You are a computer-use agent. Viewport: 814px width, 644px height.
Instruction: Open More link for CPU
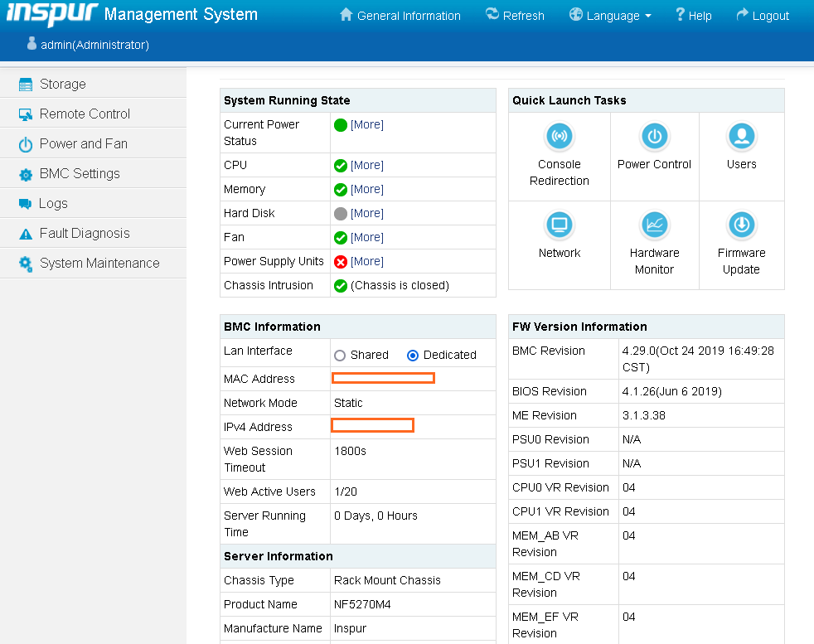pos(367,165)
